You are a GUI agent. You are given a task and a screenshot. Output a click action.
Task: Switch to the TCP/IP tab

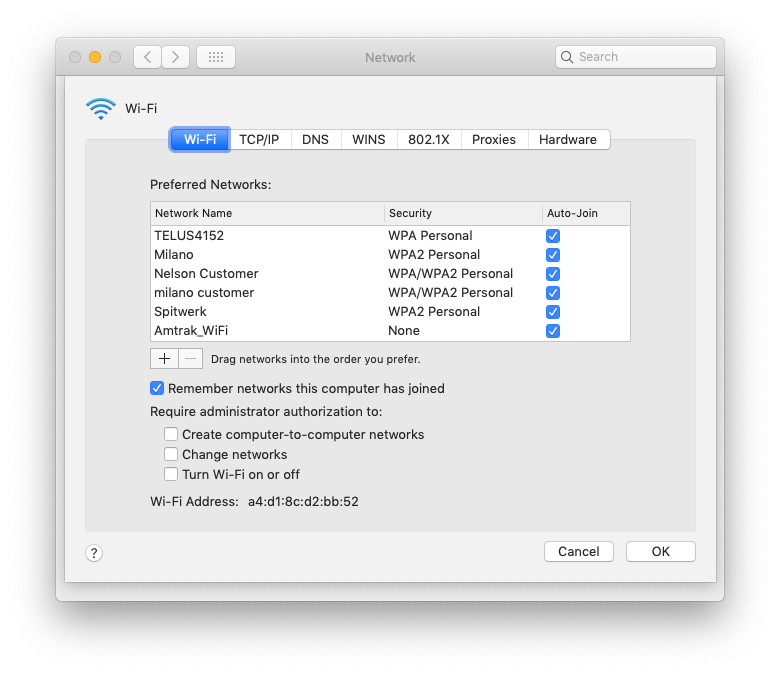pos(259,139)
